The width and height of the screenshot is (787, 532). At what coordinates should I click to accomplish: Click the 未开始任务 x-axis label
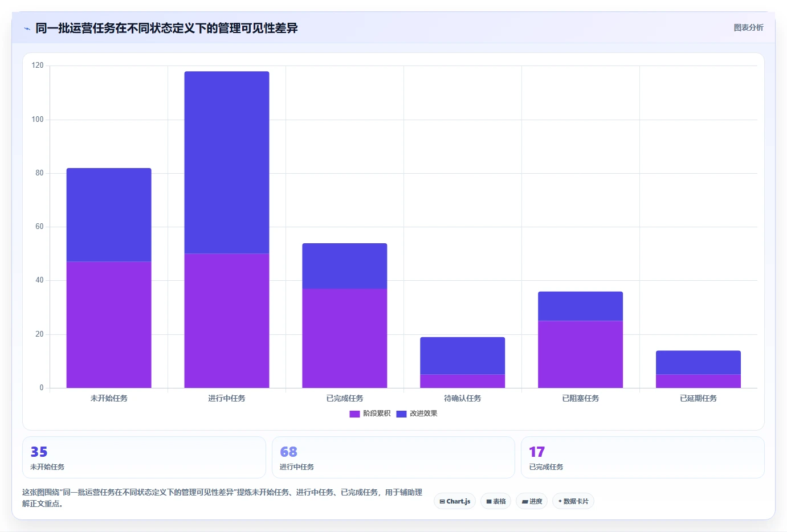(x=109, y=398)
